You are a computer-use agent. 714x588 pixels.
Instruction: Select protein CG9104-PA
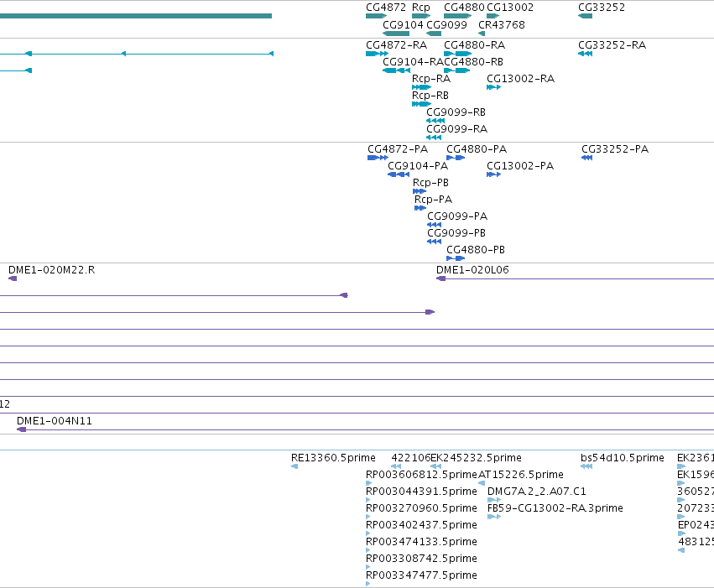point(418,166)
